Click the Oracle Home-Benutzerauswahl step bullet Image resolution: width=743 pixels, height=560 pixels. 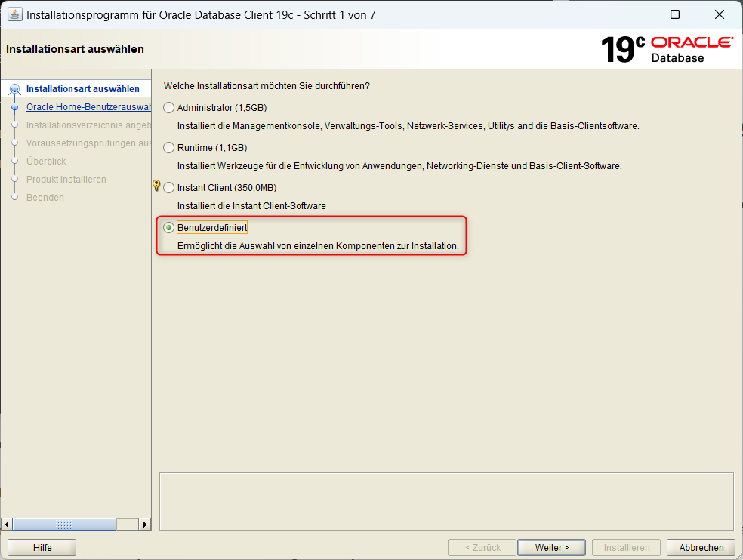14,107
